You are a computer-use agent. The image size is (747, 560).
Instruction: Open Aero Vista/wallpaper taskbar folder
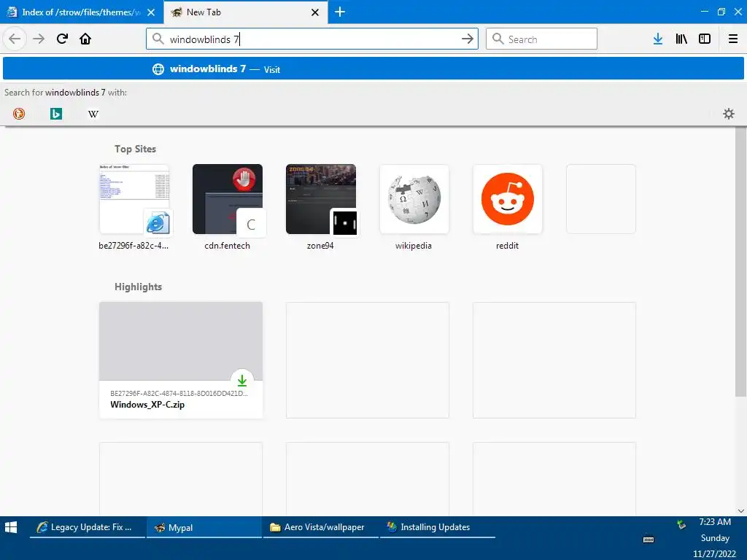click(321, 527)
